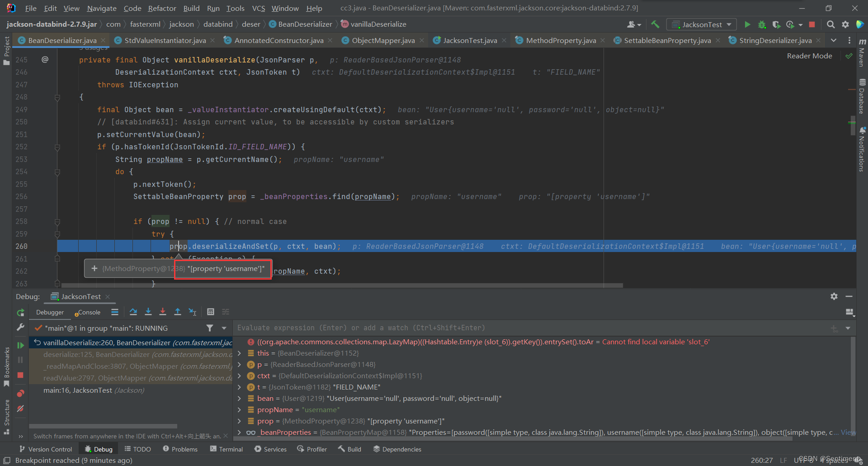This screenshot has width=868, height=466.
Task: Click Run to Cursor icon
Action: (x=193, y=312)
